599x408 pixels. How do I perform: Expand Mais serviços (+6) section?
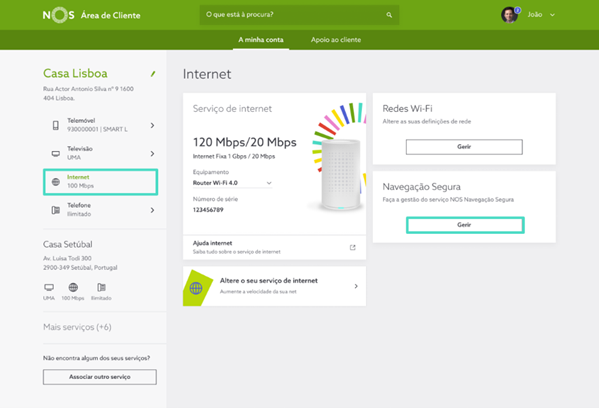77,327
